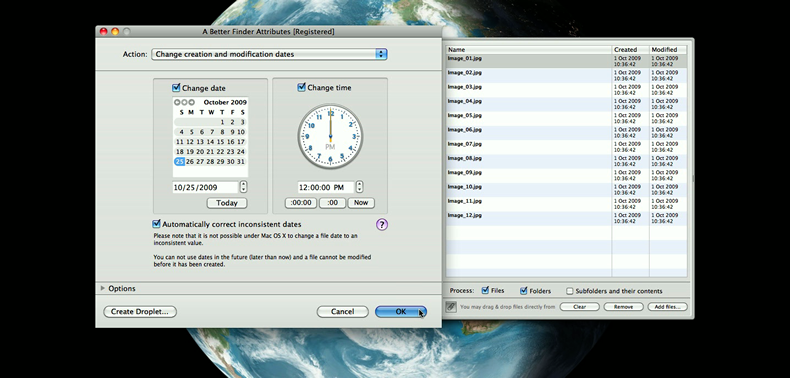The image size is (790, 378).
Task: Select Image_03.jpg in file list
Action: coord(566,90)
